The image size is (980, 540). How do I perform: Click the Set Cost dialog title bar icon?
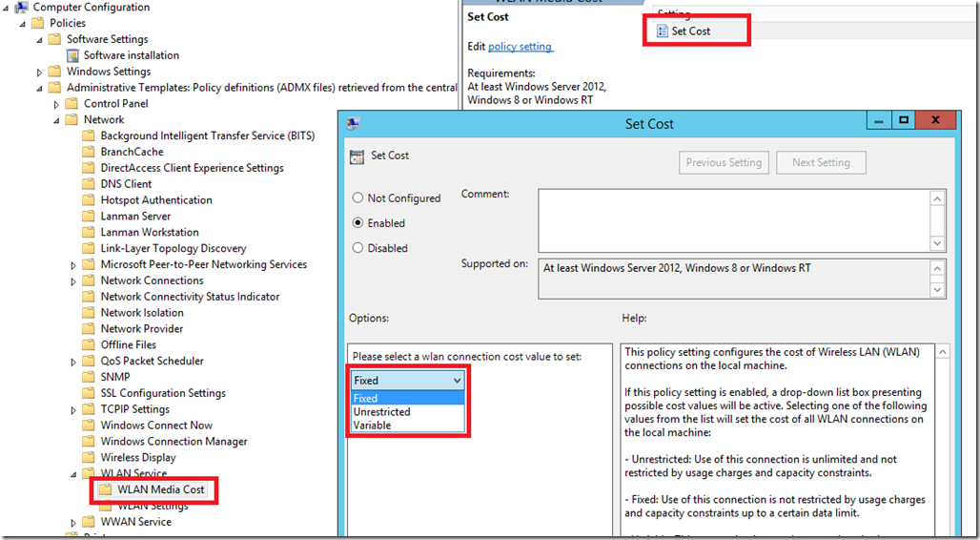tap(353, 124)
